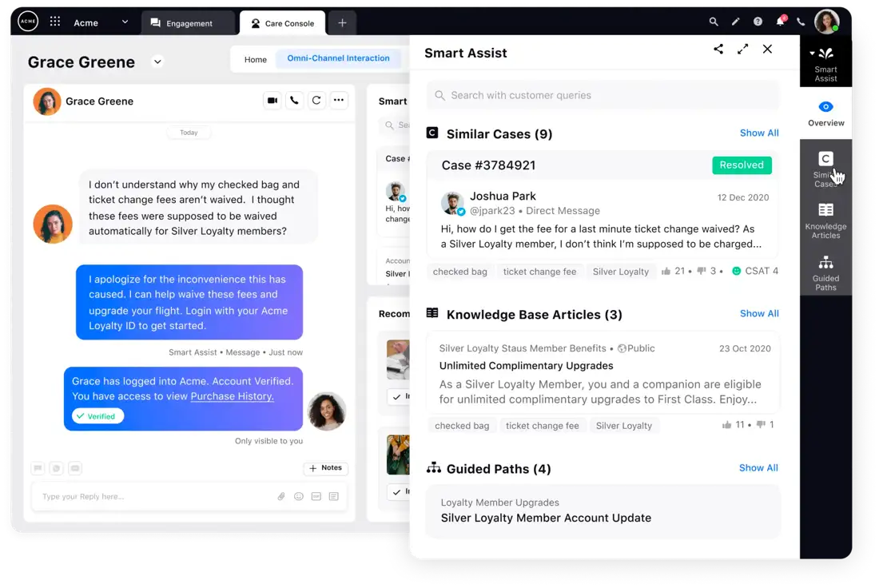Call Grace Greene using the phone icon
Viewport: 879px width, 588px height.
[x=294, y=101]
